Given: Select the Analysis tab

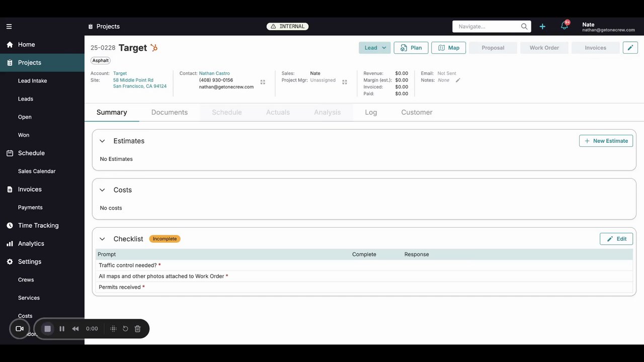Looking at the screenshot, I should [328, 113].
